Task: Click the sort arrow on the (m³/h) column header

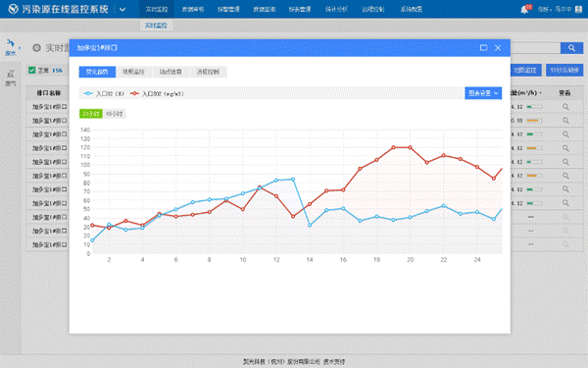Action: pyautogui.click(x=540, y=93)
